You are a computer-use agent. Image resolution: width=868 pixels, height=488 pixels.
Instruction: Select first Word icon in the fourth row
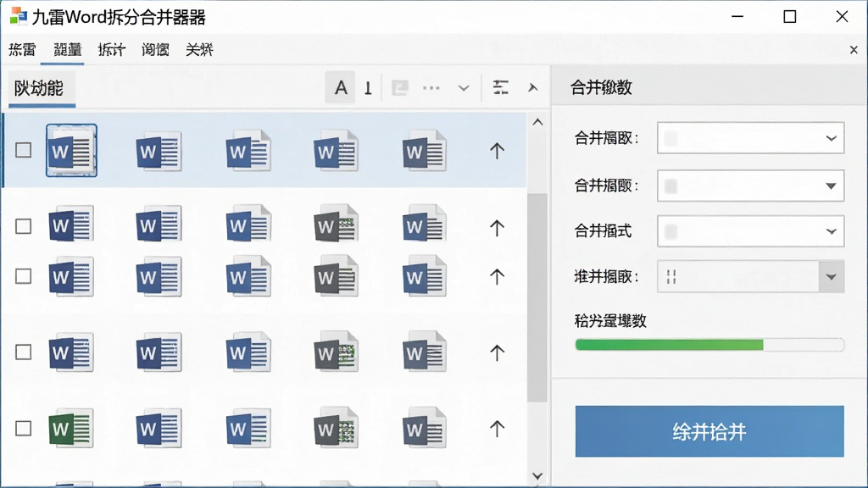tap(71, 352)
